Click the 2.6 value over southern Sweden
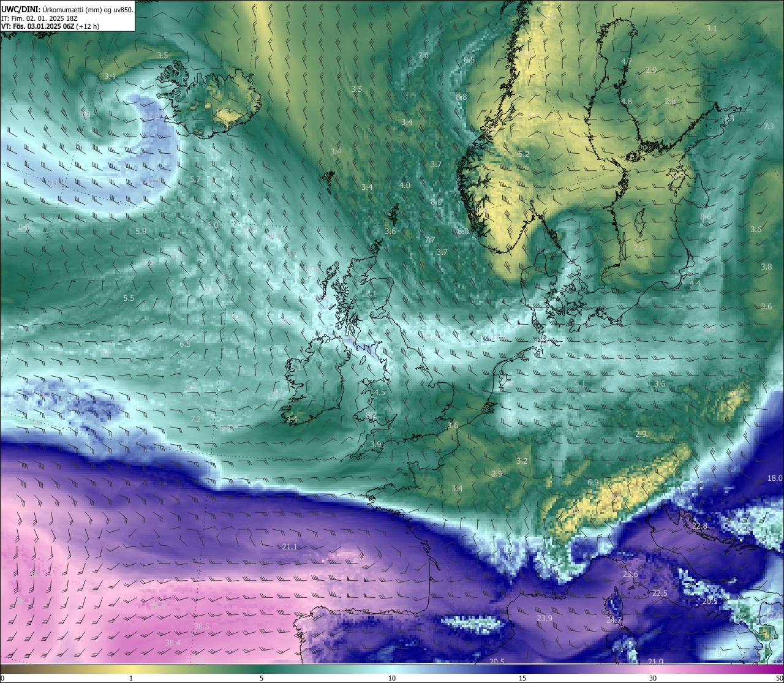 tap(639, 248)
